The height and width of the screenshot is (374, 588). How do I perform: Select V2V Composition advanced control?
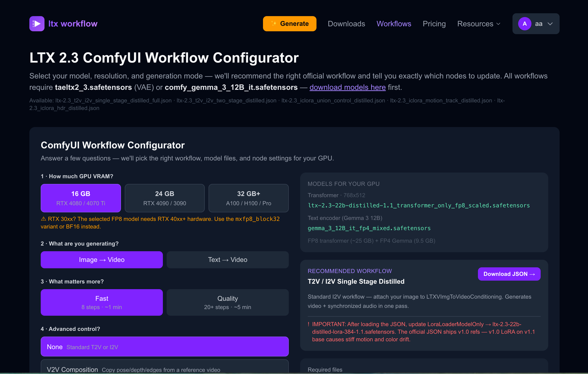click(x=165, y=366)
